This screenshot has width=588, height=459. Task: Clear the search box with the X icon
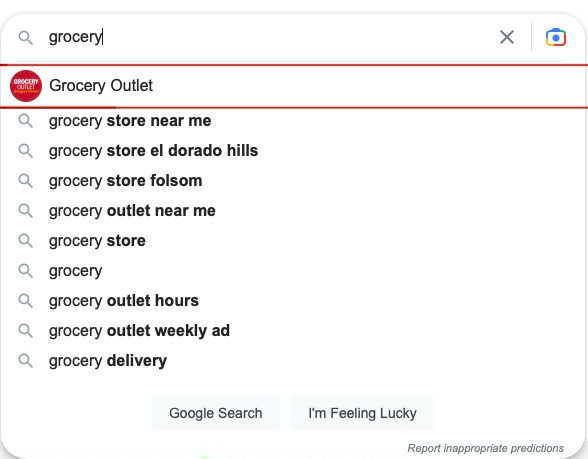tap(507, 37)
